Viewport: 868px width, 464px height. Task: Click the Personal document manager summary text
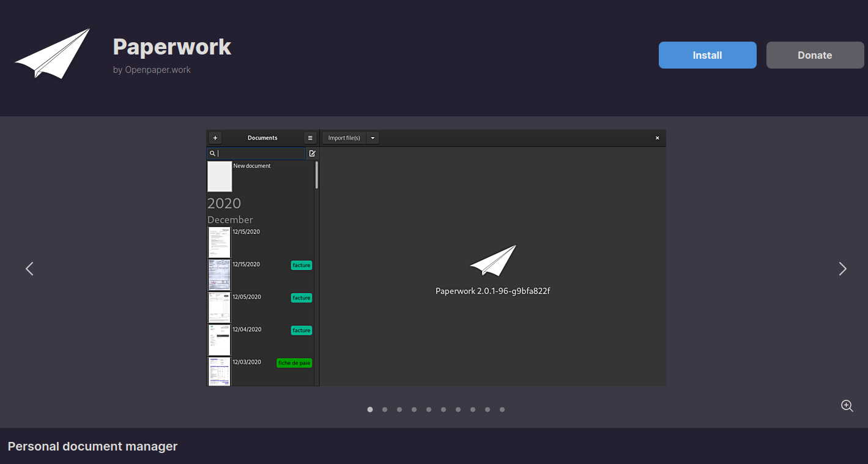pyautogui.click(x=92, y=446)
